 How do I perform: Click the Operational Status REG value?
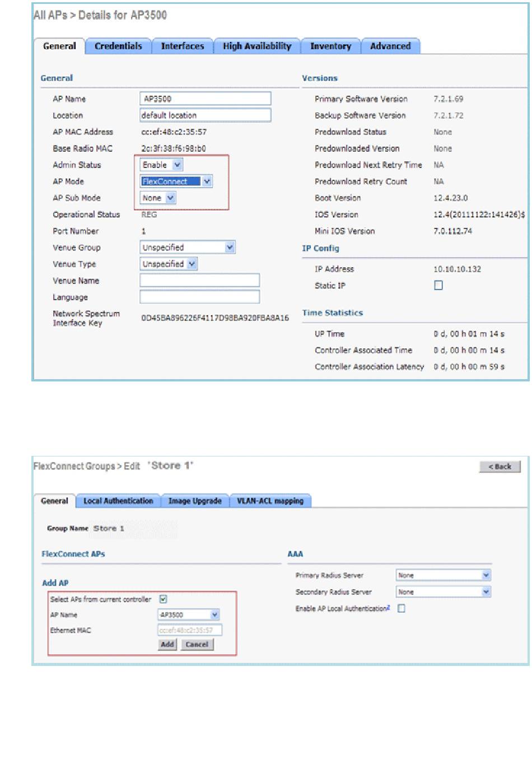point(149,215)
